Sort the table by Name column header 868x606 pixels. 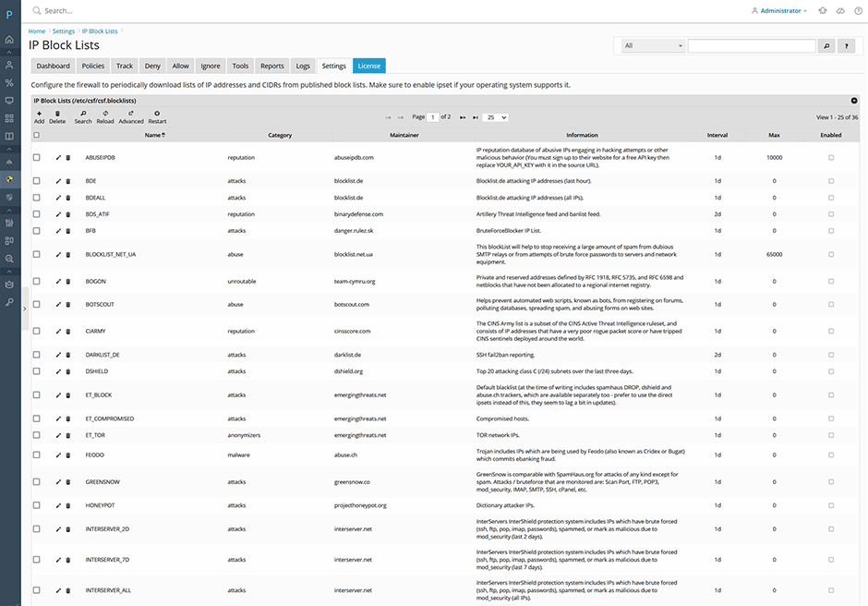[153, 135]
